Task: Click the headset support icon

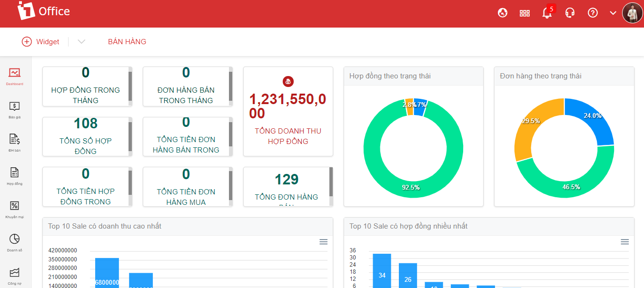Action: pos(570,13)
